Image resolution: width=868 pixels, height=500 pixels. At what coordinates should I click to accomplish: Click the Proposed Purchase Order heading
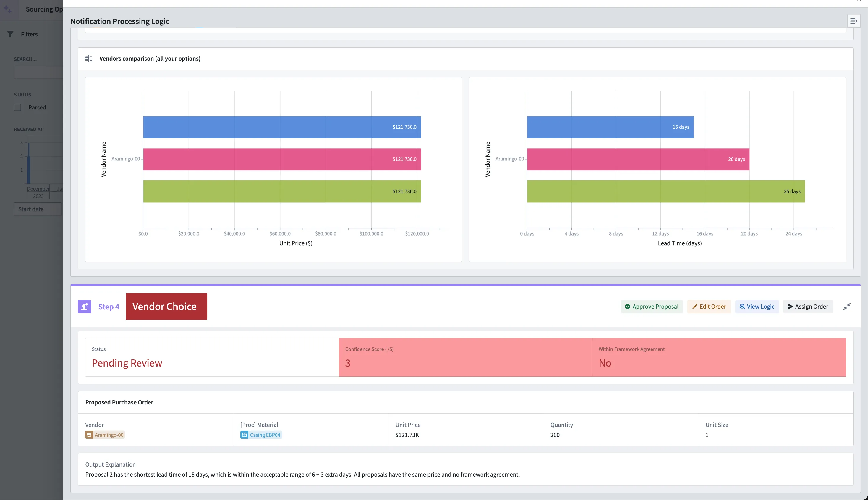point(119,402)
